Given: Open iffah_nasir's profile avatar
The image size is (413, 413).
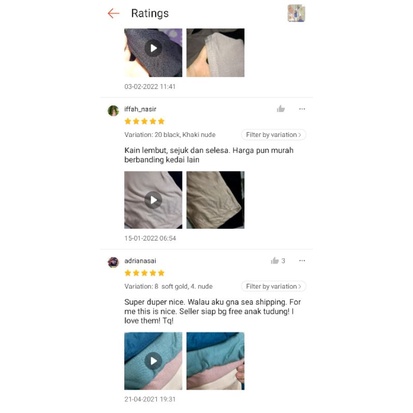Looking at the screenshot, I should [113, 110].
